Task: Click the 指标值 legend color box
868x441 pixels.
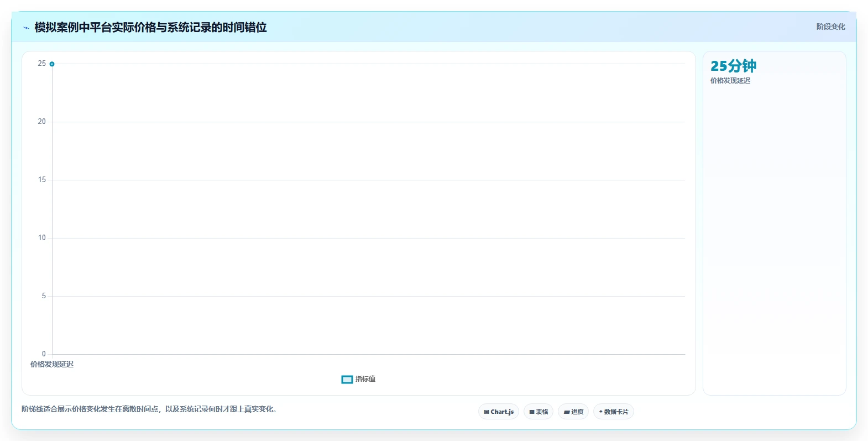Action: click(x=347, y=379)
